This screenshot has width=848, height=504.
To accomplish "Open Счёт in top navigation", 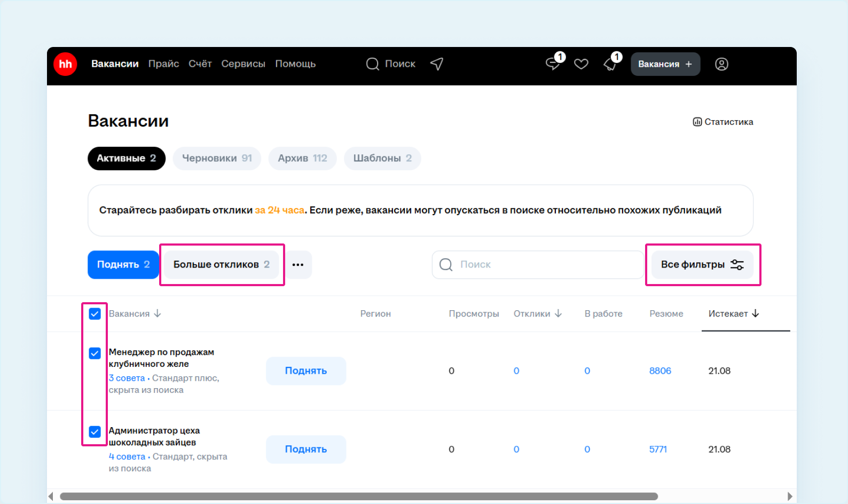I will pyautogui.click(x=200, y=64).
